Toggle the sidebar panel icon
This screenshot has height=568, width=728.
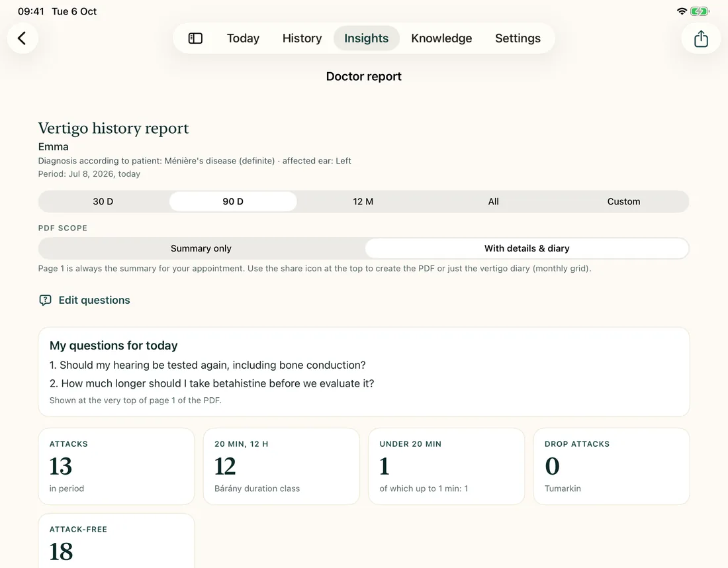coord(195,38)
